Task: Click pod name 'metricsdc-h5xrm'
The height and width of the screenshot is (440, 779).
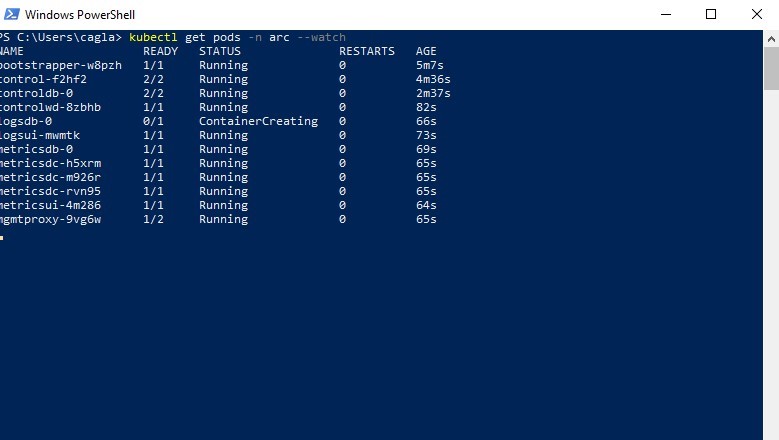Action: click(x=50, y=163)
